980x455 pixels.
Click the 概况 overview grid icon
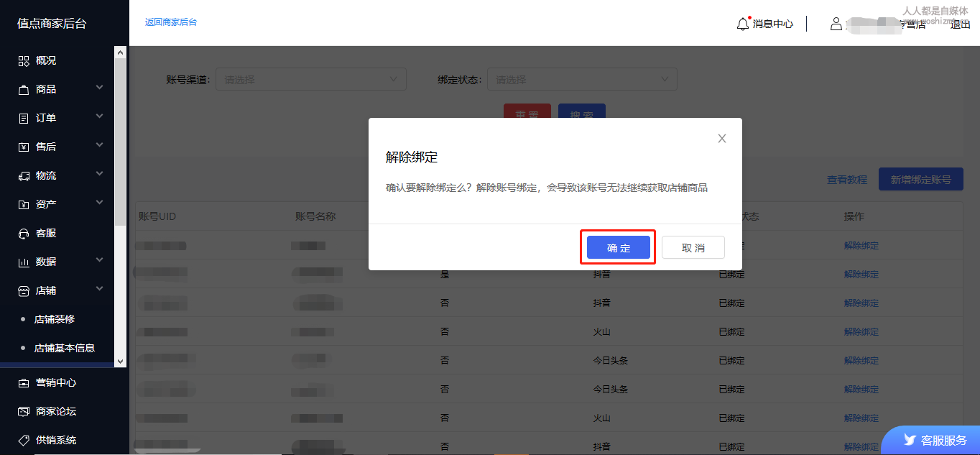click(24, 60)
